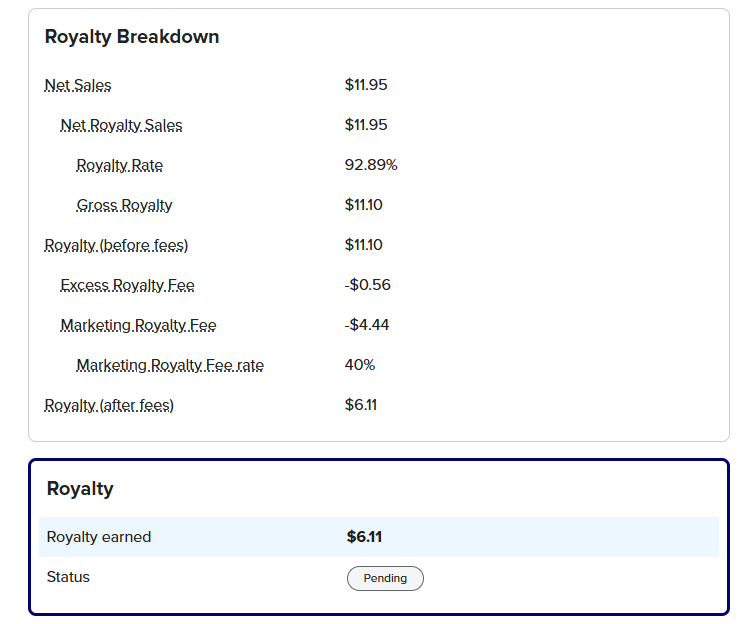Click the Marketing Royalty Fee rate label
This screenshot has width=749, height=624.
[170, 366]
